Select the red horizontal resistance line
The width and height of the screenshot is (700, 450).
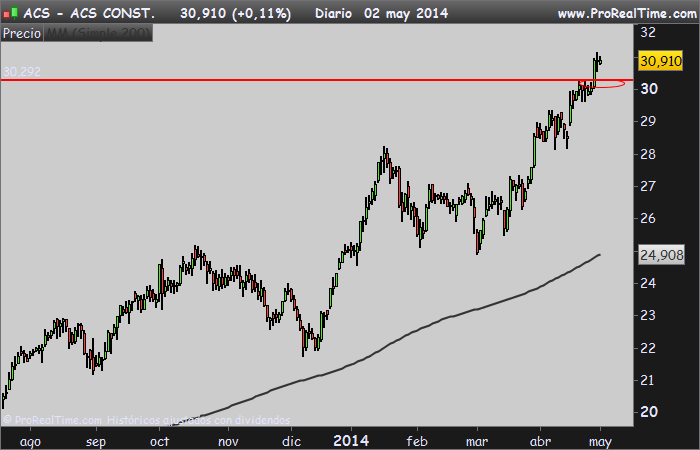click(x=317, y=80)
